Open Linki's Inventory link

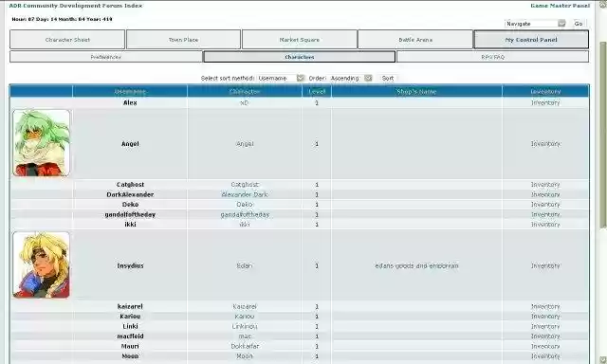545,326
